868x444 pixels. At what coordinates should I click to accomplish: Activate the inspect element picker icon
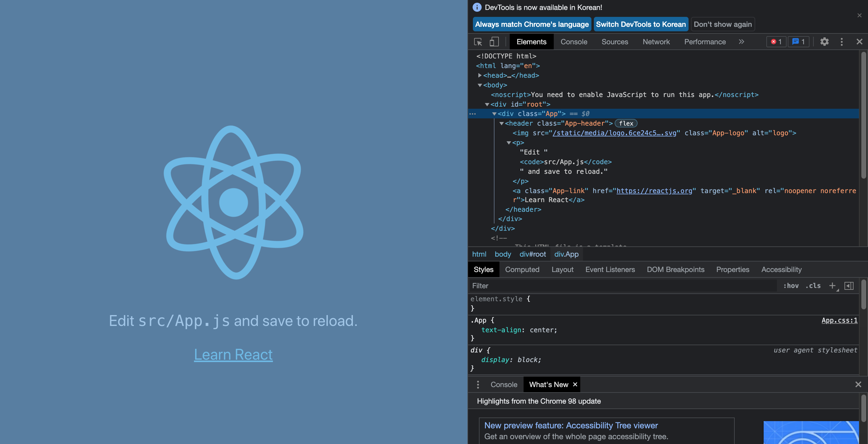click(x=478, y=42)
